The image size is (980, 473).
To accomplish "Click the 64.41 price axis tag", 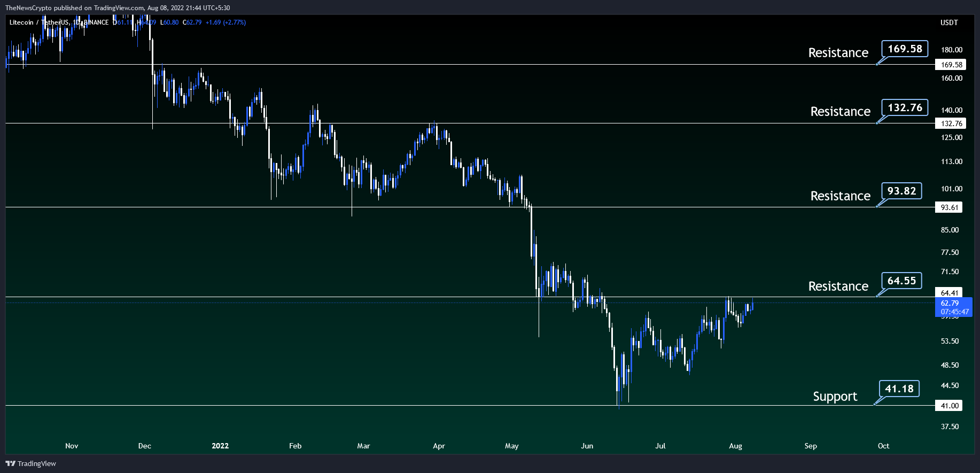I will click(949, 293).
